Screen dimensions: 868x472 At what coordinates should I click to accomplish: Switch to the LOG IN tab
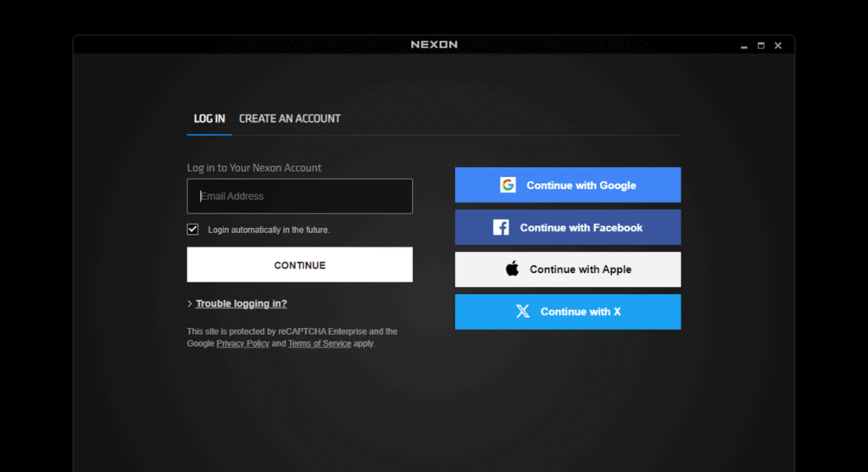(209, 119)
